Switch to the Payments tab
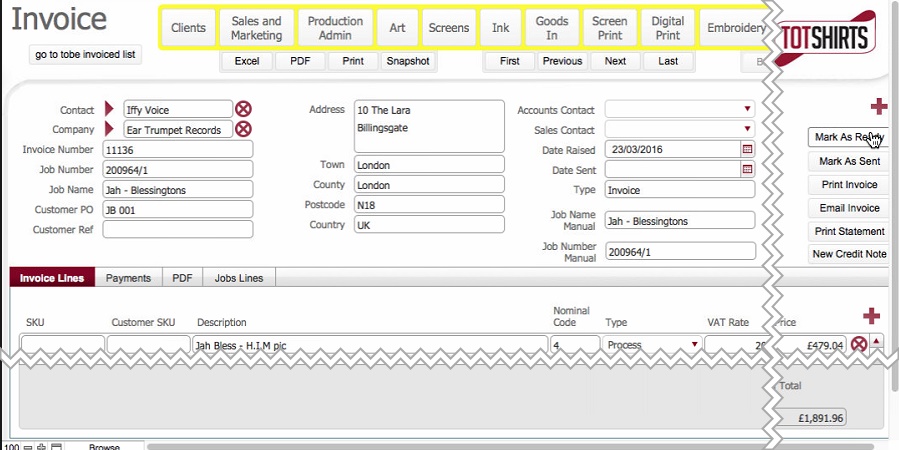Image resolution: width=899 pixels, height=450 pixels. pos(128,278)
